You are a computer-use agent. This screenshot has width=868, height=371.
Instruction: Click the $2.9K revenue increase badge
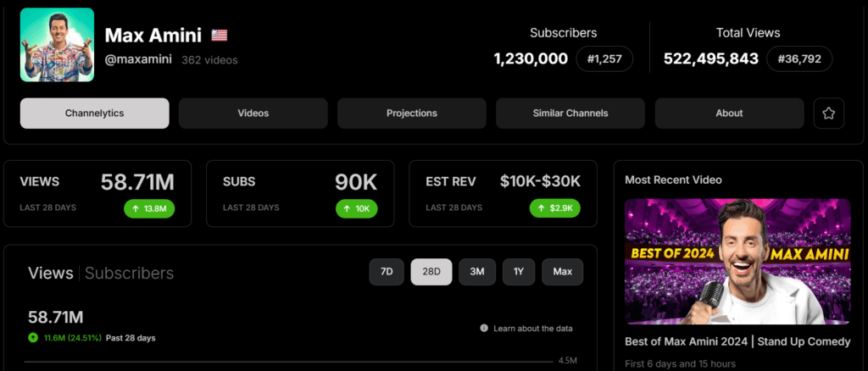point(555,208)
